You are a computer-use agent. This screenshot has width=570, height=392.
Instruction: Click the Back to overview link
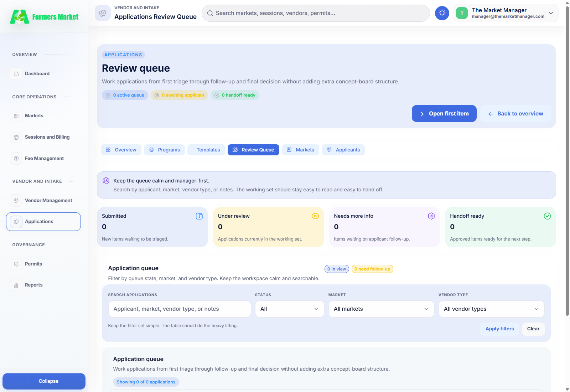point(515,113)
